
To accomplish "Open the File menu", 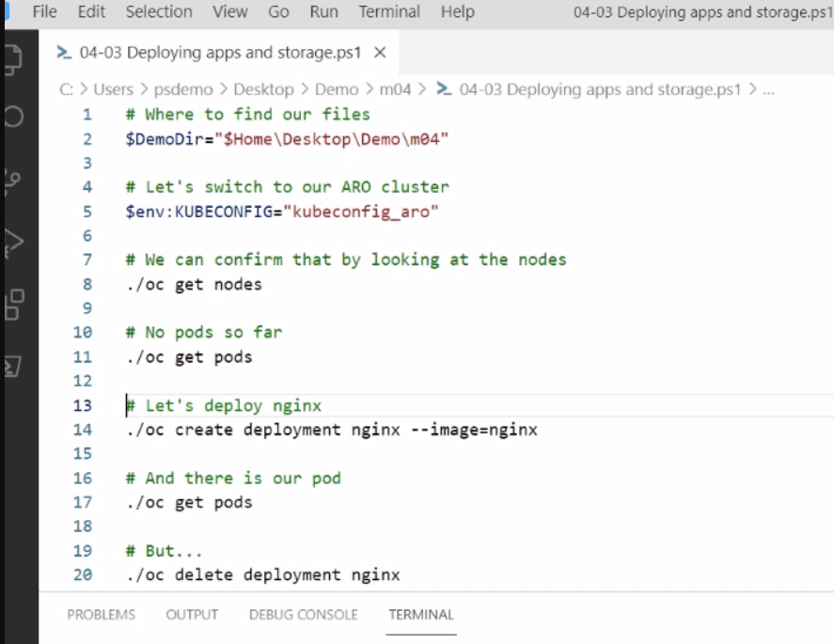I will 44,11.
